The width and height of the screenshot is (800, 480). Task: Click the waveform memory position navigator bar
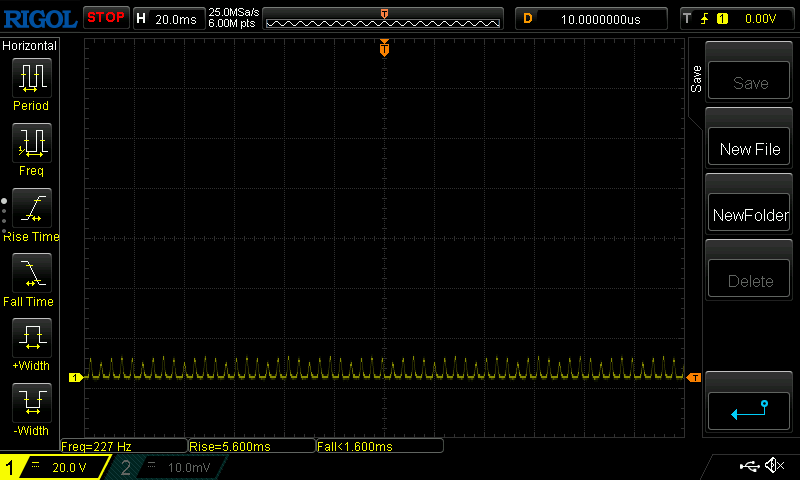384,19
